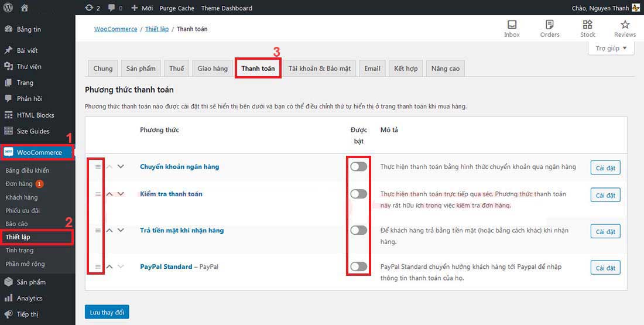
Task: Click drag handle for Kiểm tra thanh toán
Action: [x=98, y=194]
